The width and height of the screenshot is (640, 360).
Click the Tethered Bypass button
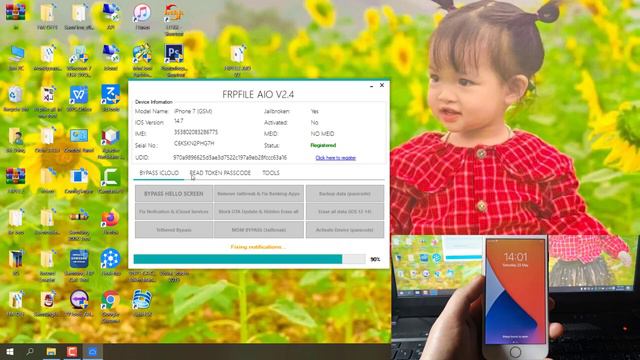174,230
